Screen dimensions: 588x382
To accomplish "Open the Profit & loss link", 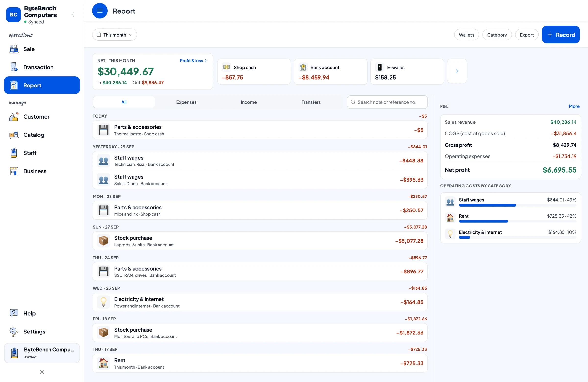I will click(193, 61).
